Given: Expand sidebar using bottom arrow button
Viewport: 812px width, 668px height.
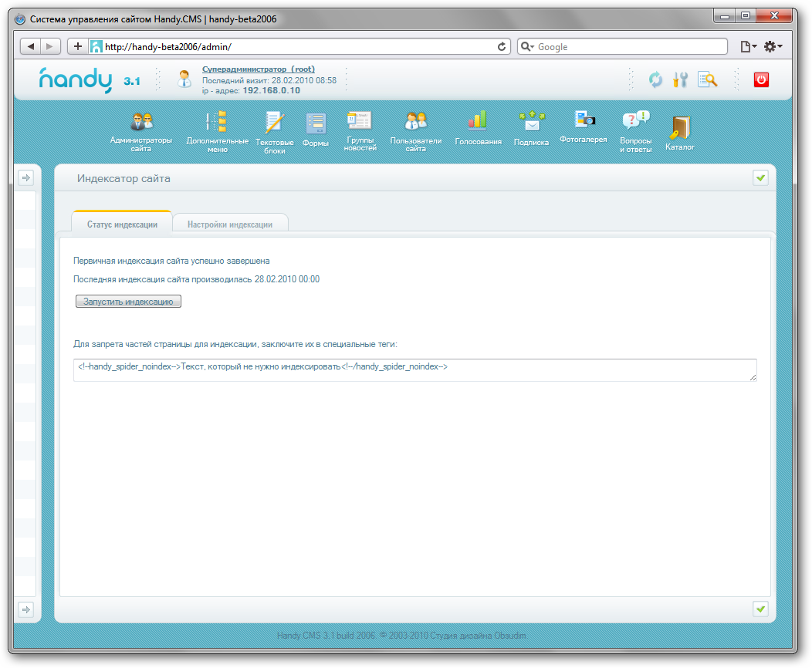Looking at the screenshot, I should pyautogui.click(x=25, y=609).
